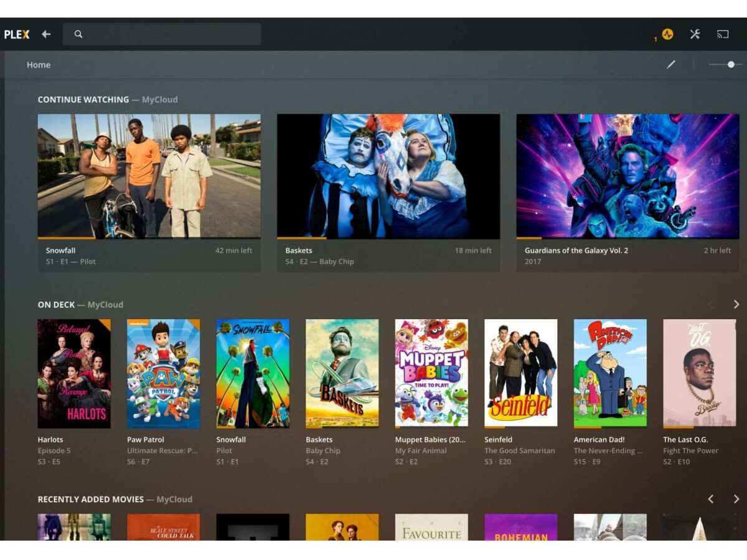Viewport: 747px width, 560px height.
Task: Click the Paw Patrol title link
Action: (146, 439)
